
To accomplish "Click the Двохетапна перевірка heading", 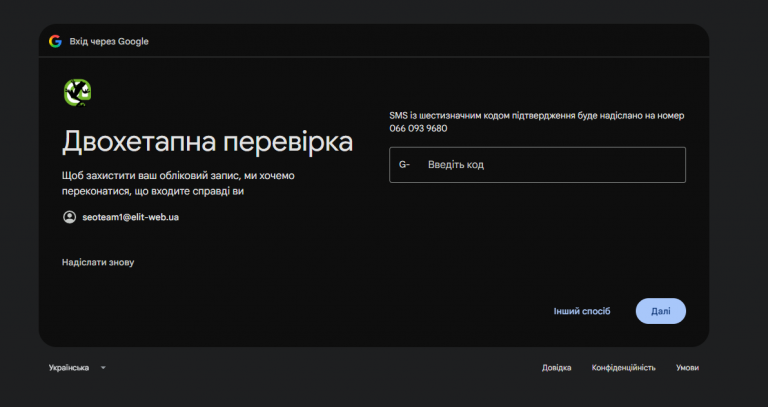I will pos(207,142).
